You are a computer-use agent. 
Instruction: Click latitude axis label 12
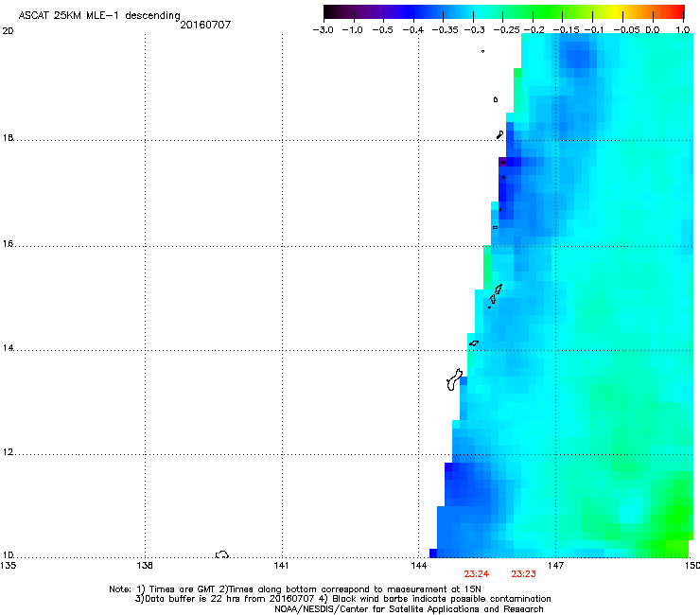[x=8, y=452]
